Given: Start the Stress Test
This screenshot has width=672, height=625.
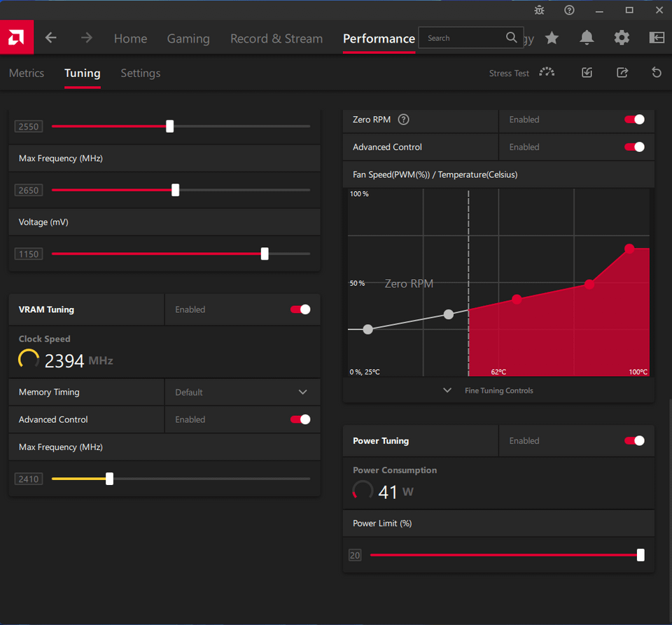Looking at the screenshot, I should (x=522, y=73).
